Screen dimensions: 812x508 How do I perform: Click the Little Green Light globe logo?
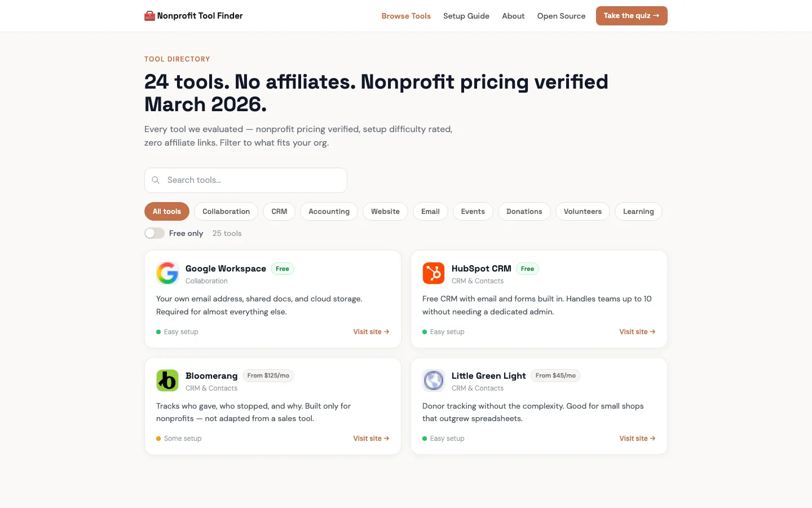click(434, 380)
